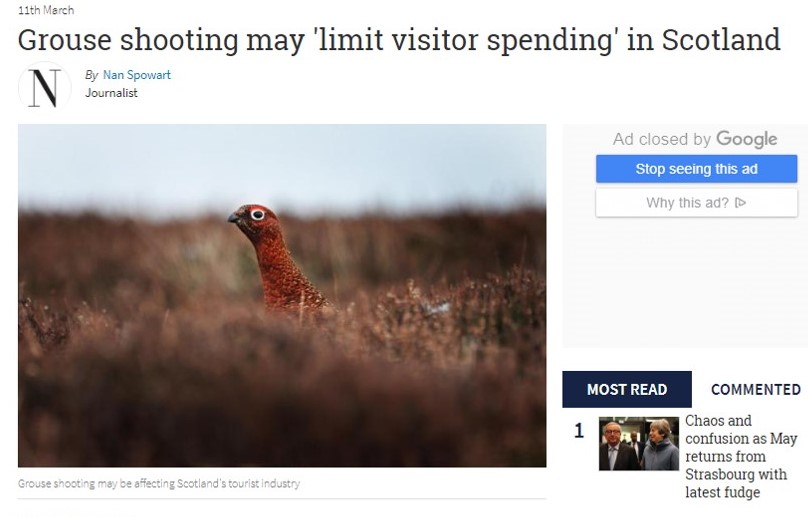
Task: Click the Why this ad? button
Action: click(696, 203)
